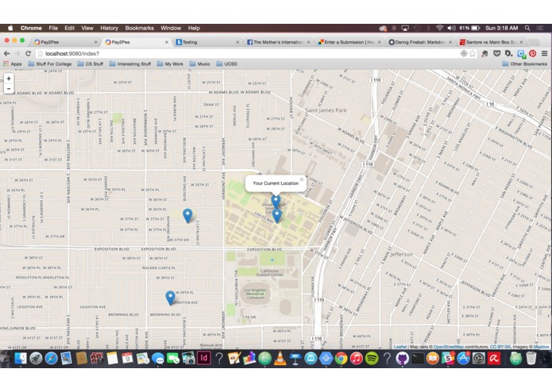Screen dimensions: 552x392
Task: Open VLC from the dock
Action: pyautogui.click(x=280, y=359)
